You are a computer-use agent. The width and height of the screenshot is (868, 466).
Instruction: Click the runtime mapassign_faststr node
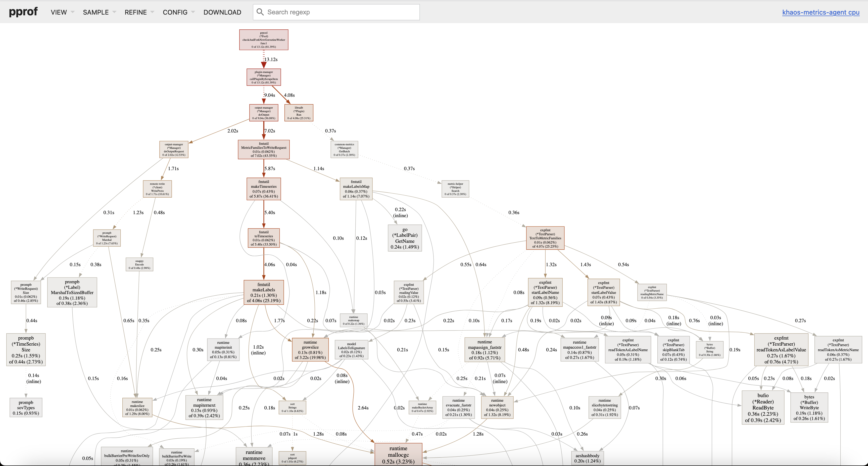485,350
